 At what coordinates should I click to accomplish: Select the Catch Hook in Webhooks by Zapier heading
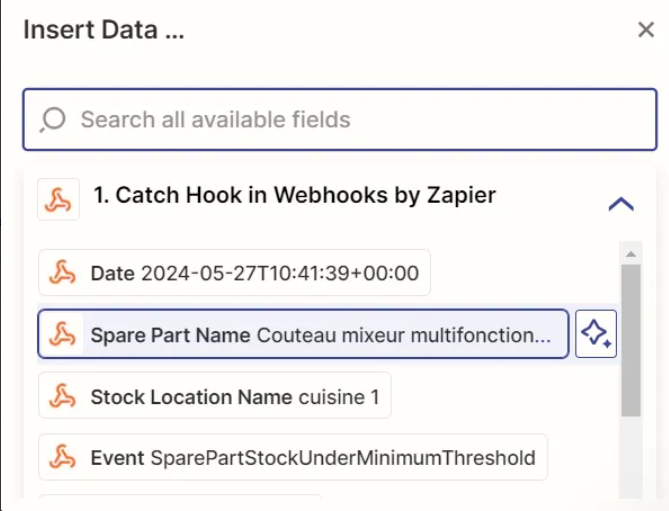tap(295, 195)
